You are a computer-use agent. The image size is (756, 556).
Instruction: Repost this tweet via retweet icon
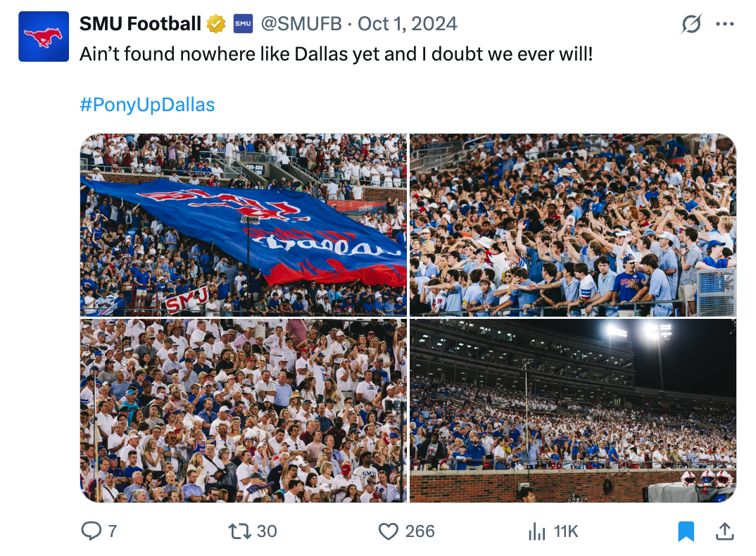click(240, 531)
